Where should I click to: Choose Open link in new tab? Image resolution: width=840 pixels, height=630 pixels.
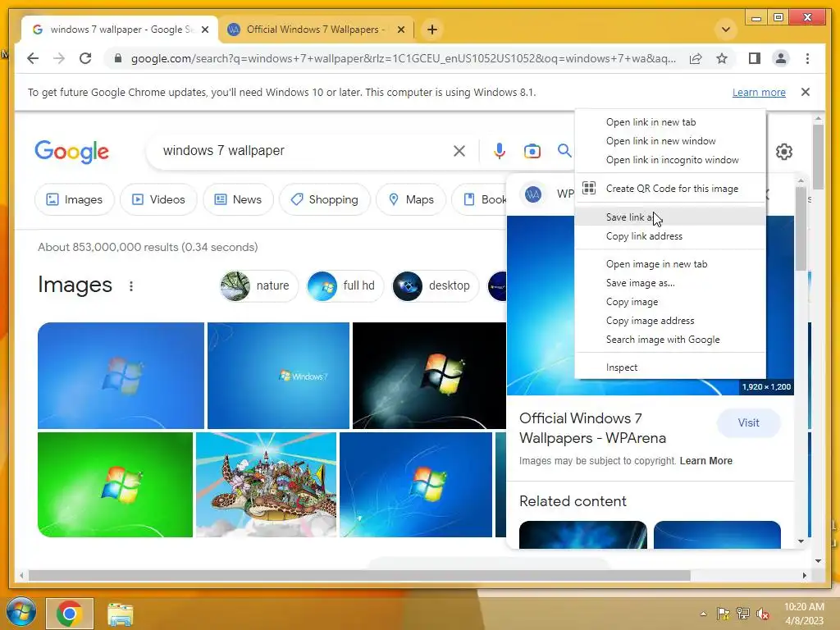pos(670,122)
